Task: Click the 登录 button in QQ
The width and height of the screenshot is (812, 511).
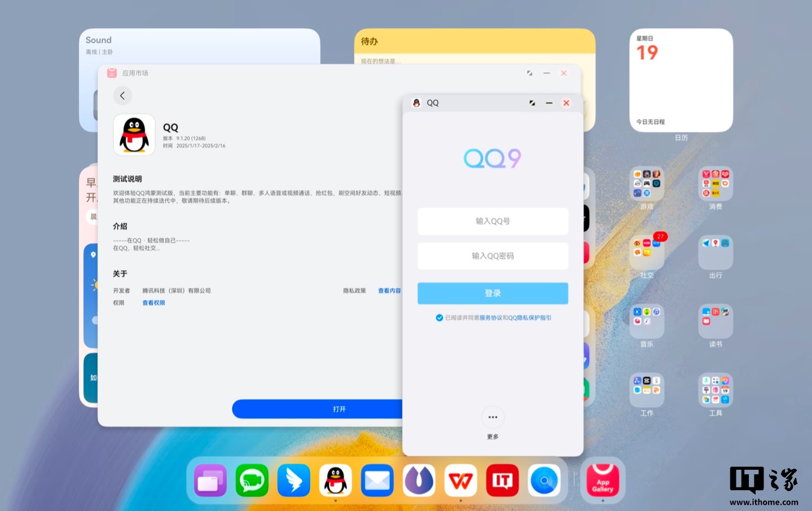Action: coord(493,293)
